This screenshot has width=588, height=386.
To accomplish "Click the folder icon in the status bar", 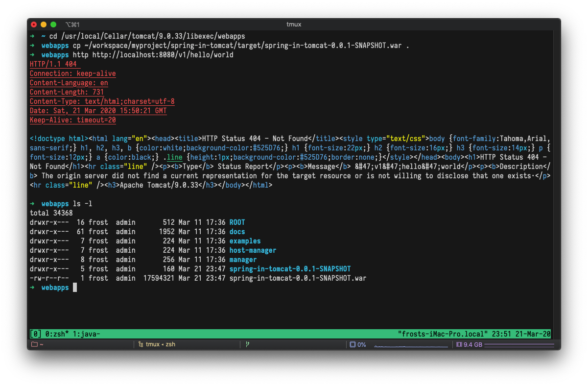I will pos(34,344).
